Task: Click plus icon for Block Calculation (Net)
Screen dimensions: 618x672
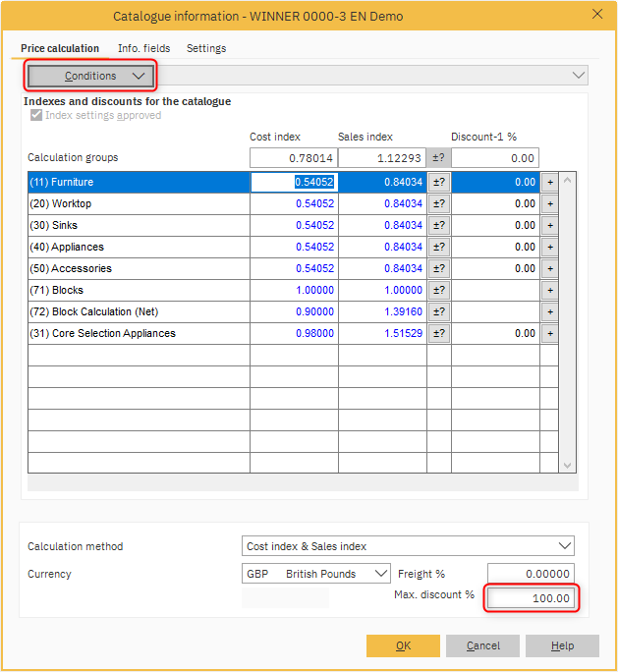Action: click(x=549, y=311)
